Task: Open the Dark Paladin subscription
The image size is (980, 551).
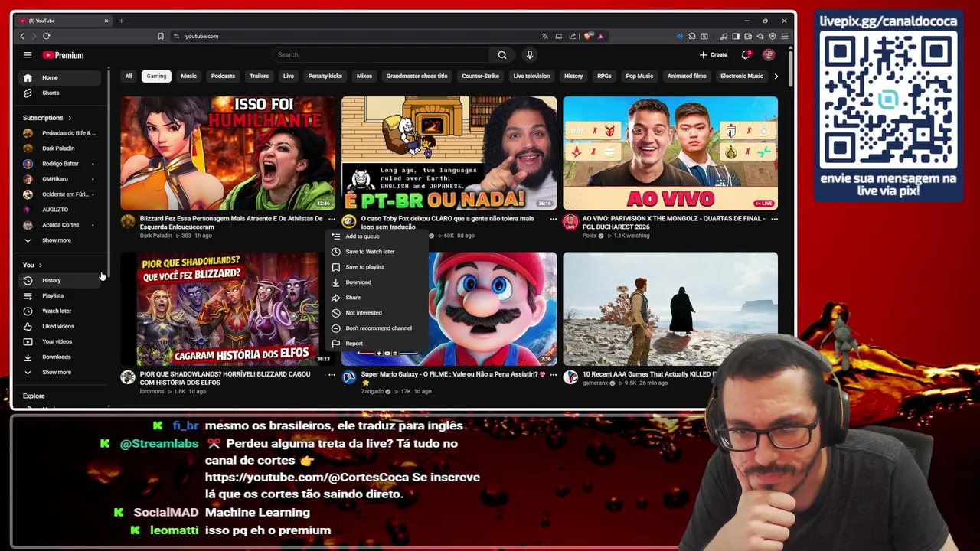Action: coord(60,148)
